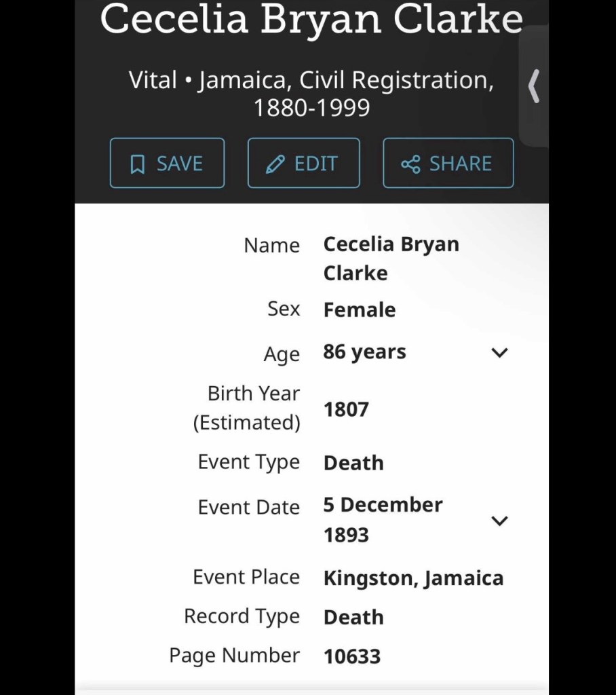
Task: Click the bookmark icon on SAVE
Action: click(x=138, y=164)
